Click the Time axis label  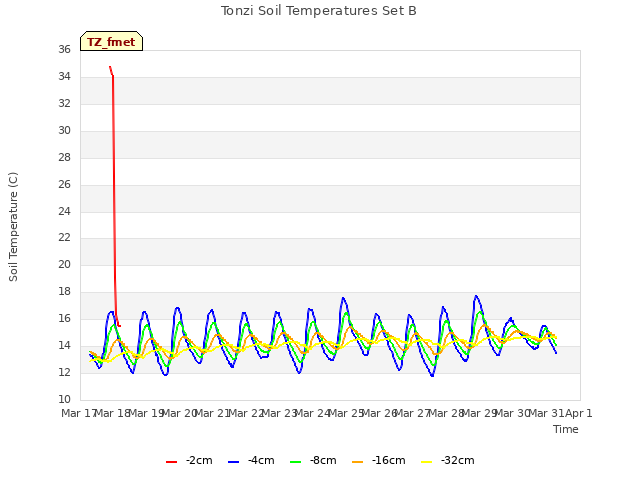(566, 429)
